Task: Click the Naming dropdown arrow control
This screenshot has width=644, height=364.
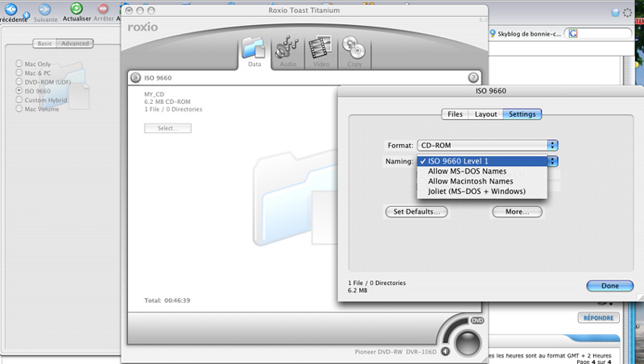Action: (553, 161)
